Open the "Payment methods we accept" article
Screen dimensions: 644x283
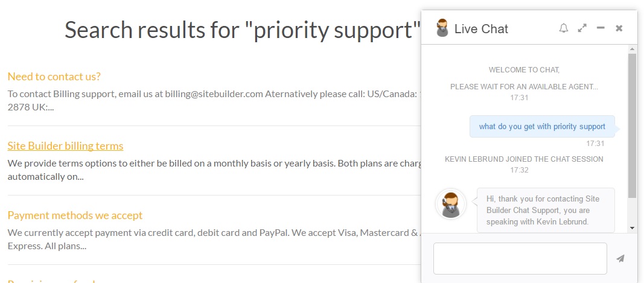[75, 215]
